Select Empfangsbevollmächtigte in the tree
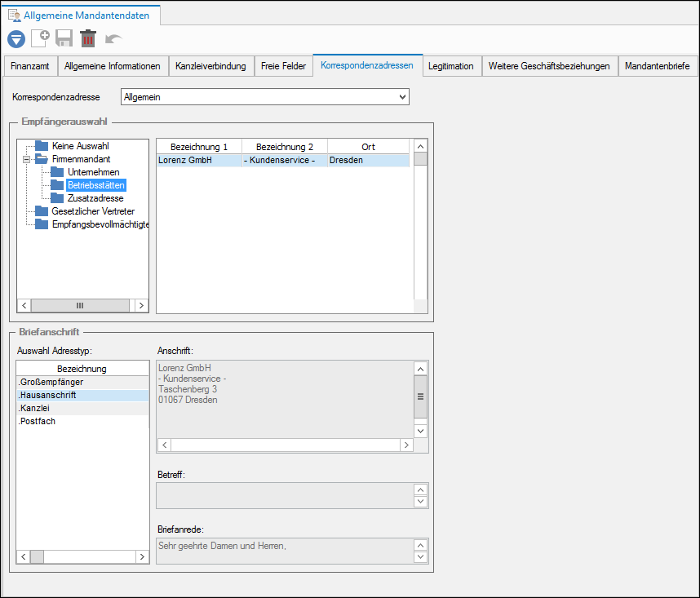700x598 pixels. coord(100,224)
